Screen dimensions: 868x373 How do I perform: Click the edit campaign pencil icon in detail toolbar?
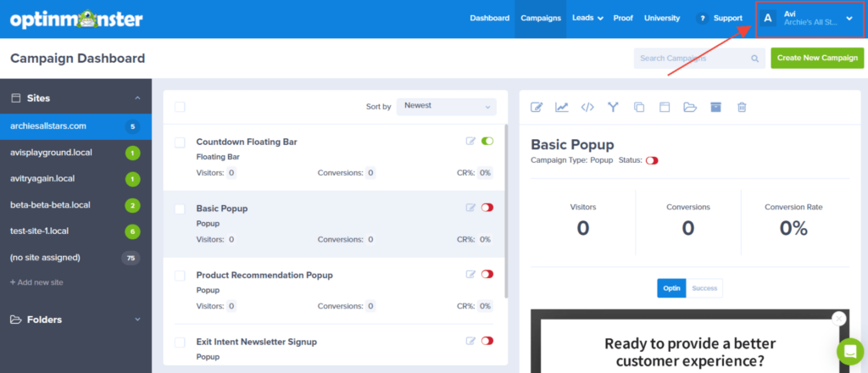(x=537, y=107)
